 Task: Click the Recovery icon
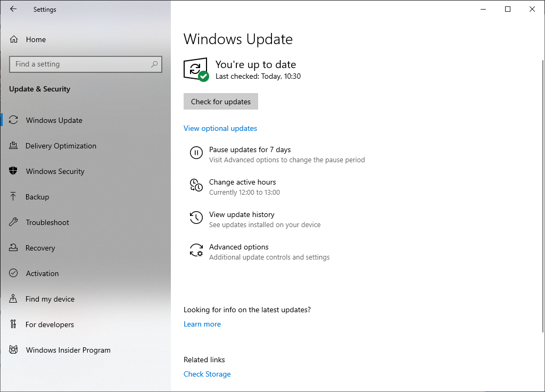point(13,247)
